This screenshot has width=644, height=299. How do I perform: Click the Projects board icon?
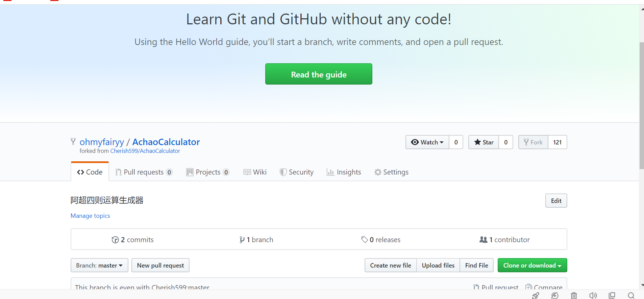190,172
